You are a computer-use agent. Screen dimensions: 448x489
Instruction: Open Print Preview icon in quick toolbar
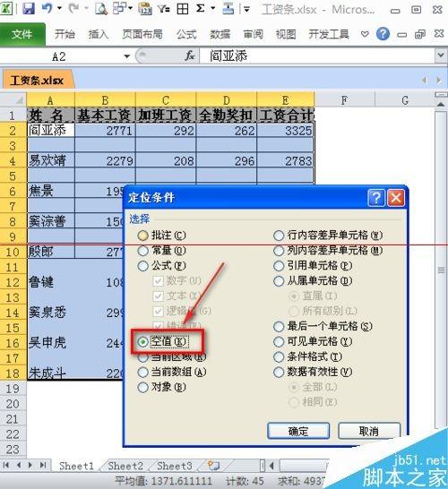[100, 9]
